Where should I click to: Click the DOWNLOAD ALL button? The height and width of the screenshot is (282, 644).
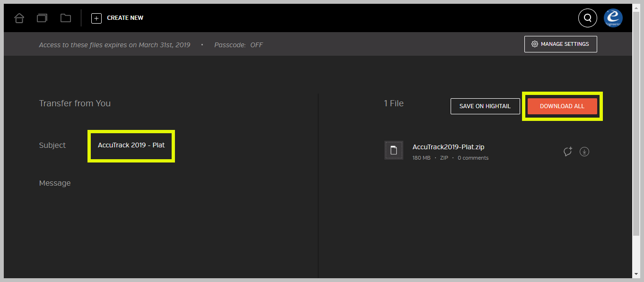click(562, 106)
